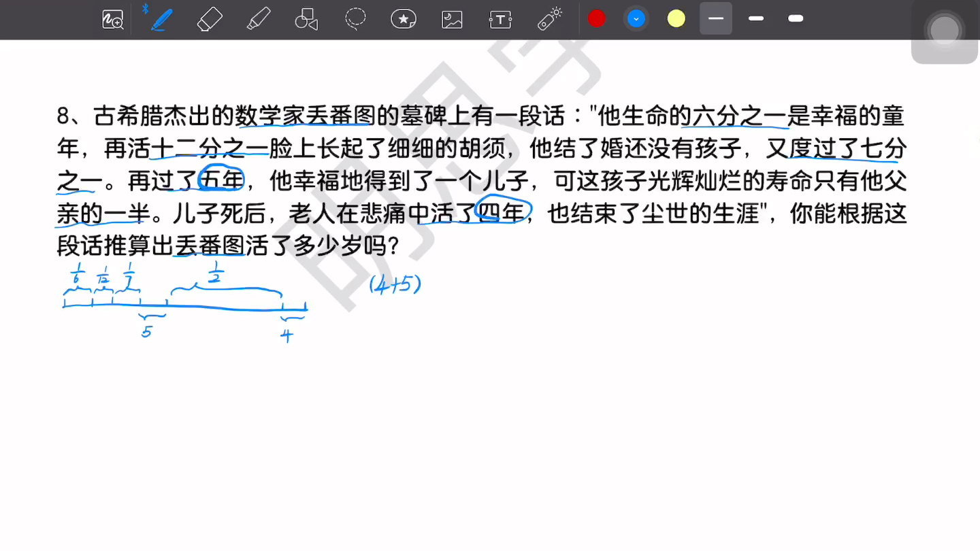This screenshot has width=980, height=551.
Task: Choose the yellow pen color
Action: pyautogui.click(x=676, y=18)
